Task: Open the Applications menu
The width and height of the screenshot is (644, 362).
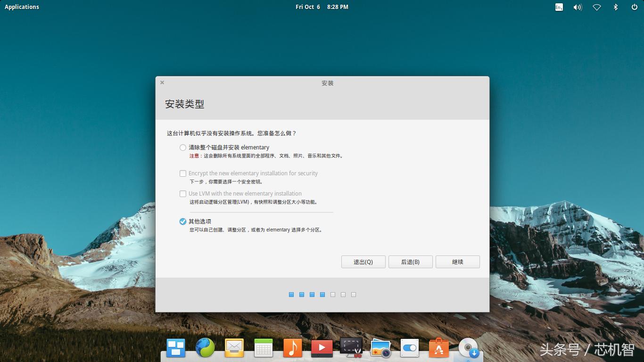Action: [22, 7]
